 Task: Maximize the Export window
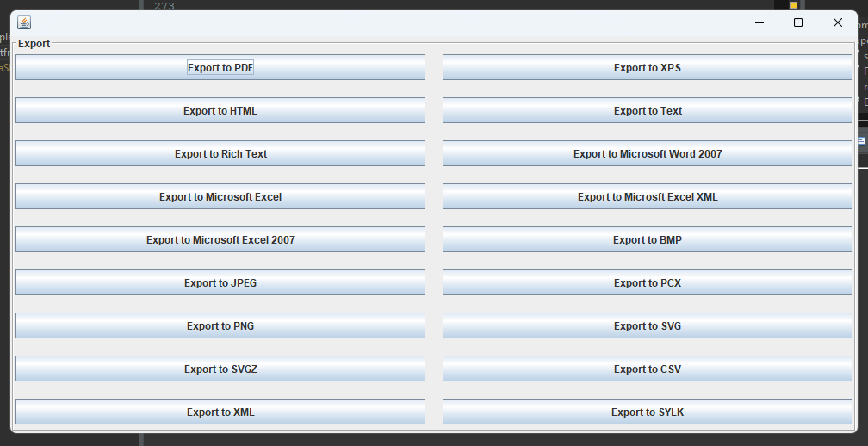tap(798, 22)
